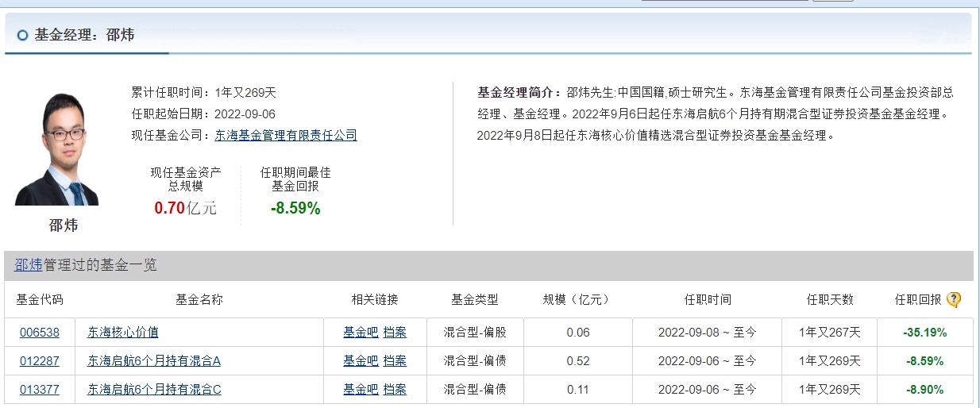Image resolution: width=980 pixels, height=408 pixels.
Task: Open 基金吧 for 东海启航6个月持有混合A
Action: [361, 361]
